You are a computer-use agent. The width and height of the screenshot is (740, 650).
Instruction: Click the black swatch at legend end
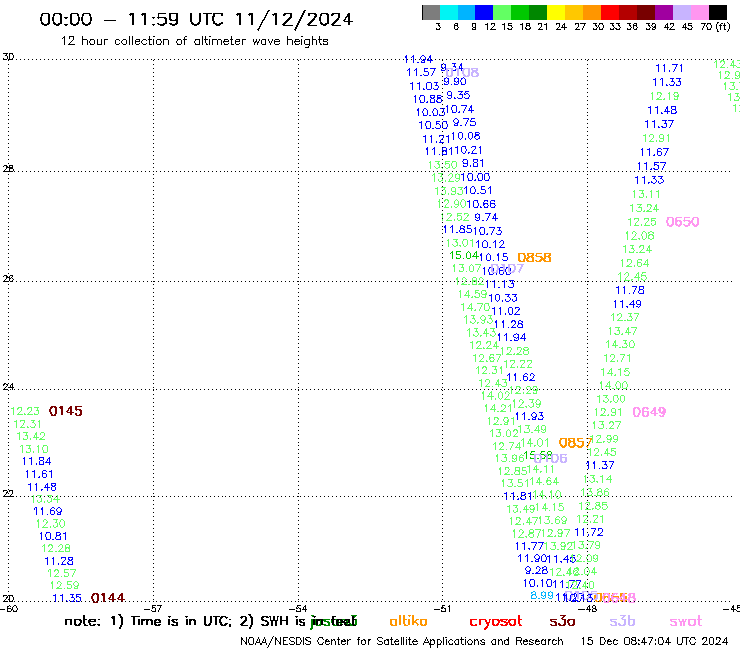(x=717, y=12)
